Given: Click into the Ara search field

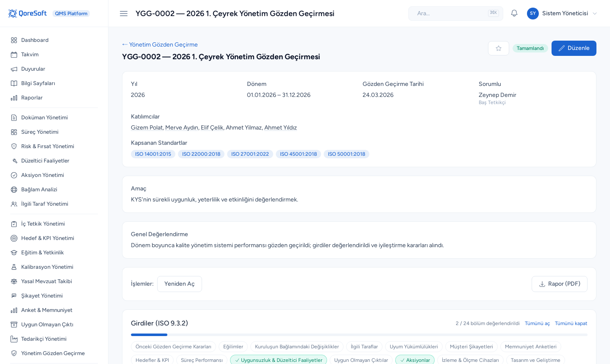Looking at the screenshot, I should [456, 14].
